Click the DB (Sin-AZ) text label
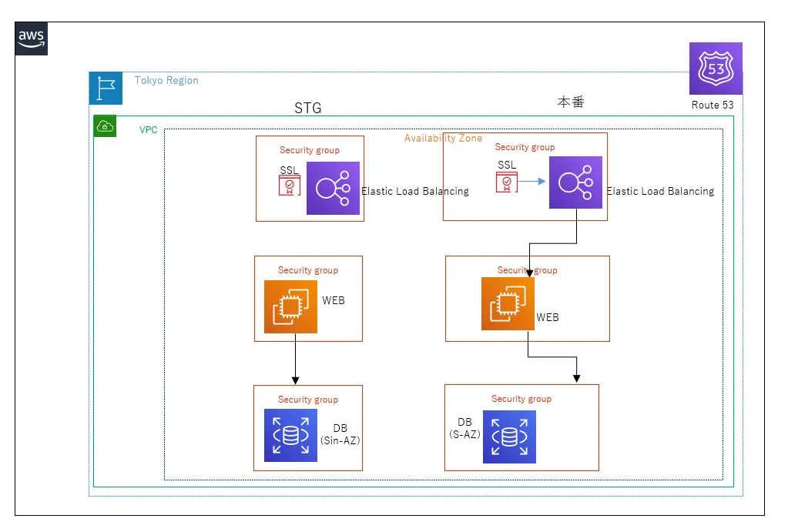 click(x=340, y=434)
